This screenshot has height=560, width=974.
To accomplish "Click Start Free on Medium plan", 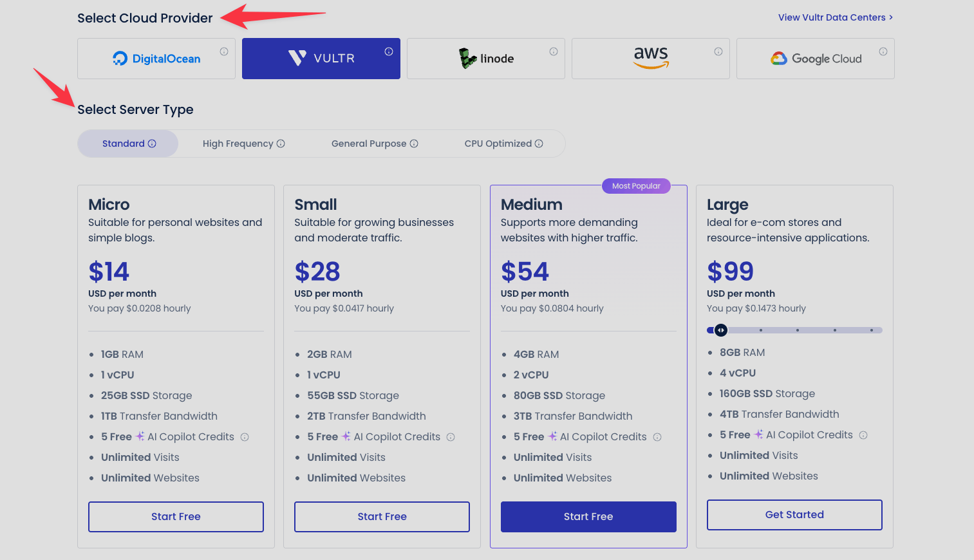I will point(588,517).
